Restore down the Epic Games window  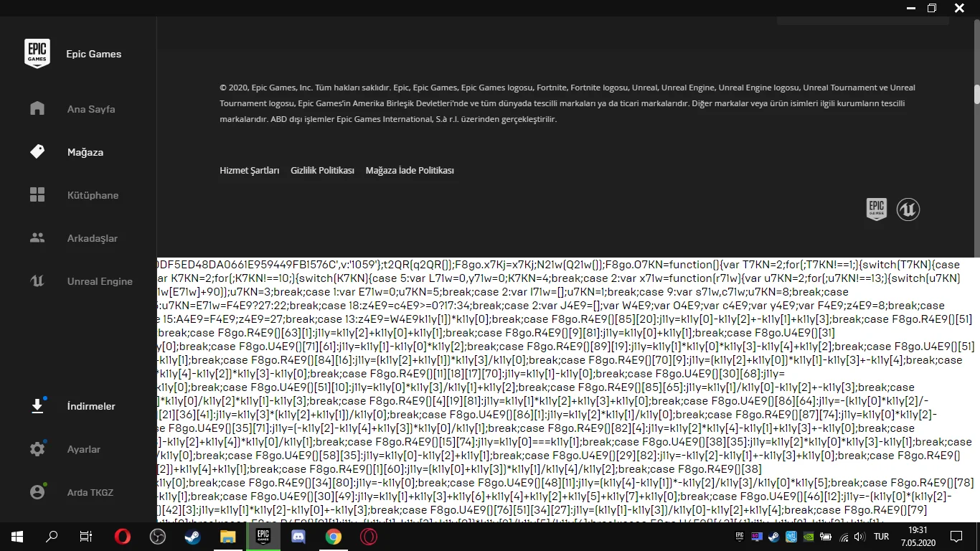pos(932,8)
